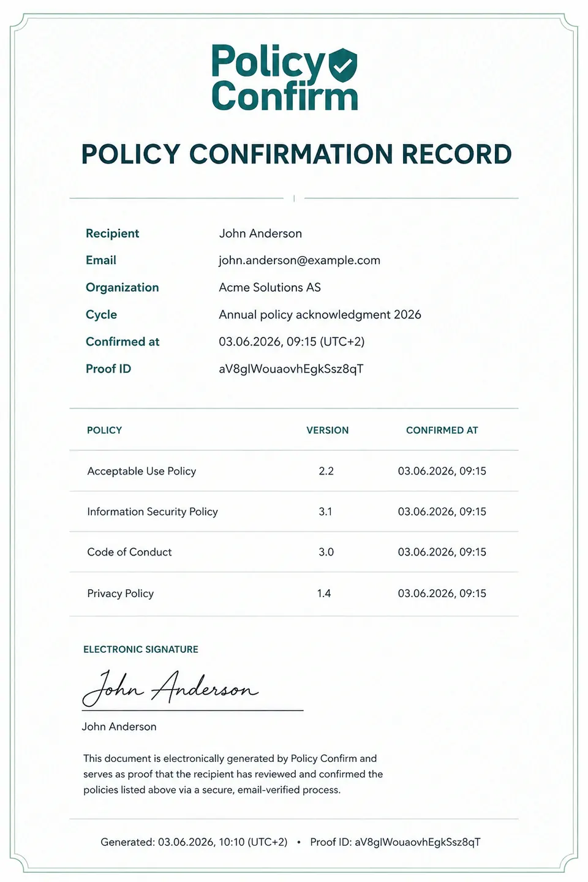Click version 3.1 of Information Security Policy
588x882 pixels.
pos(325,511)
